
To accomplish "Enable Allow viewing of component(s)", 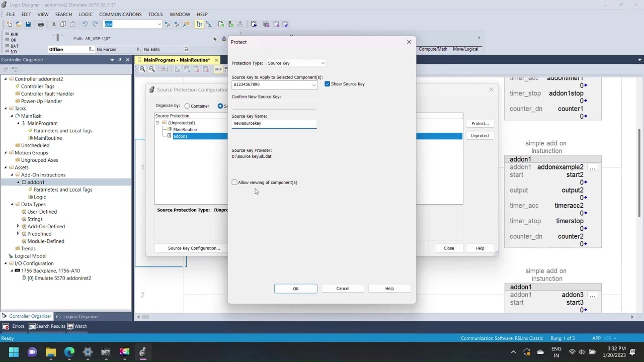I will pos(234,183).
